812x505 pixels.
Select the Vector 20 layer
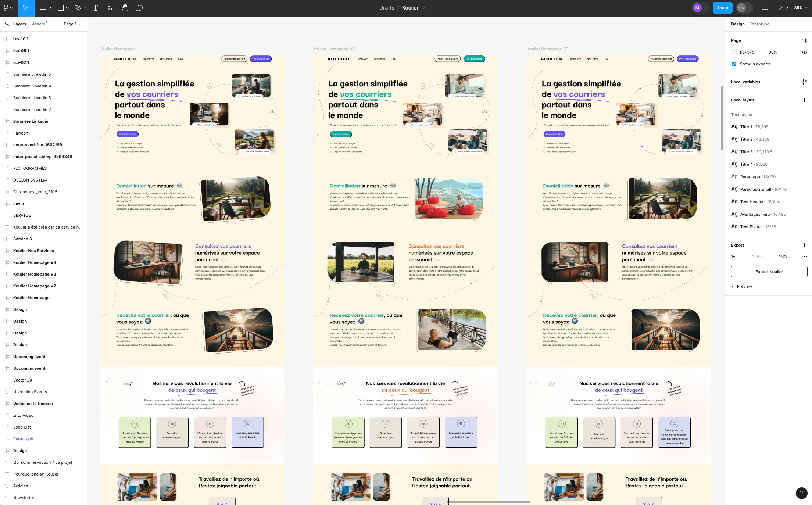22,380
